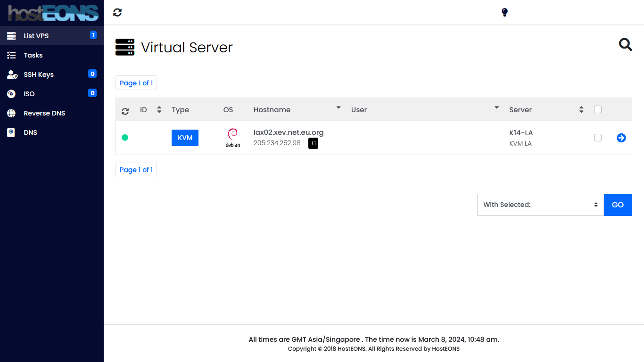
Task: Click the refresh icon in table header
Action: click(125, 111)
